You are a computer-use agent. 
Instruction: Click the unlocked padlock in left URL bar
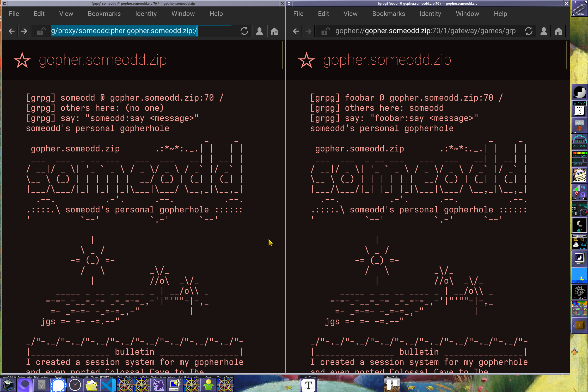coord(41,31)
